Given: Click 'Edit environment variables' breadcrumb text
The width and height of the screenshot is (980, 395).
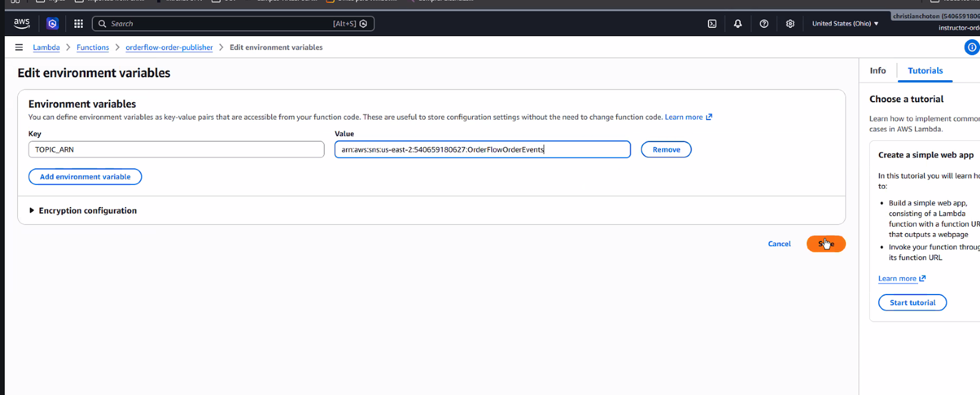Looking at the screenshot, I should coord(276,47).
